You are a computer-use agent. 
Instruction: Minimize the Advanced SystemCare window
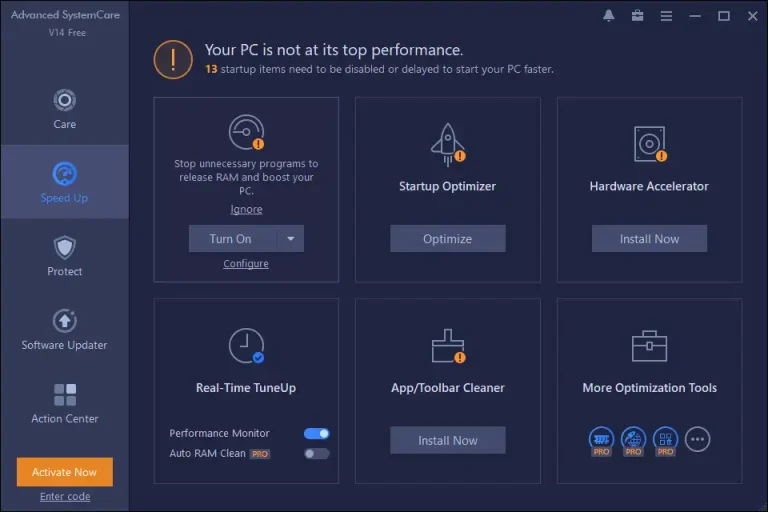[x=695, y=16]
